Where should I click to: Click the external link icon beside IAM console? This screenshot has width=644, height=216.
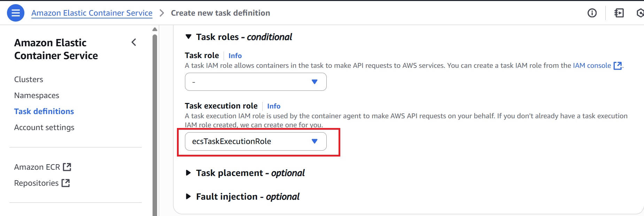pyautogui.click(x=618, y=65)
